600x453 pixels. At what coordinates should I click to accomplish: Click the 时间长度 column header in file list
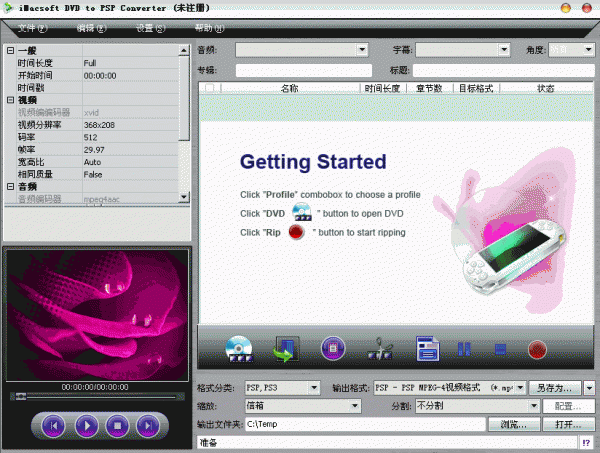pos(383,88)
